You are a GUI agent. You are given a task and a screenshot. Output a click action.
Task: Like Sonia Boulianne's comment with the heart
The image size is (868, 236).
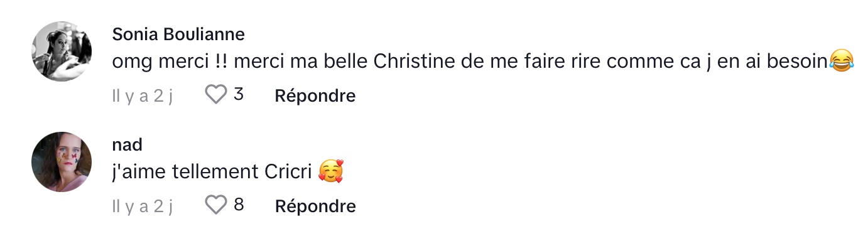click(x=216, y=95)
